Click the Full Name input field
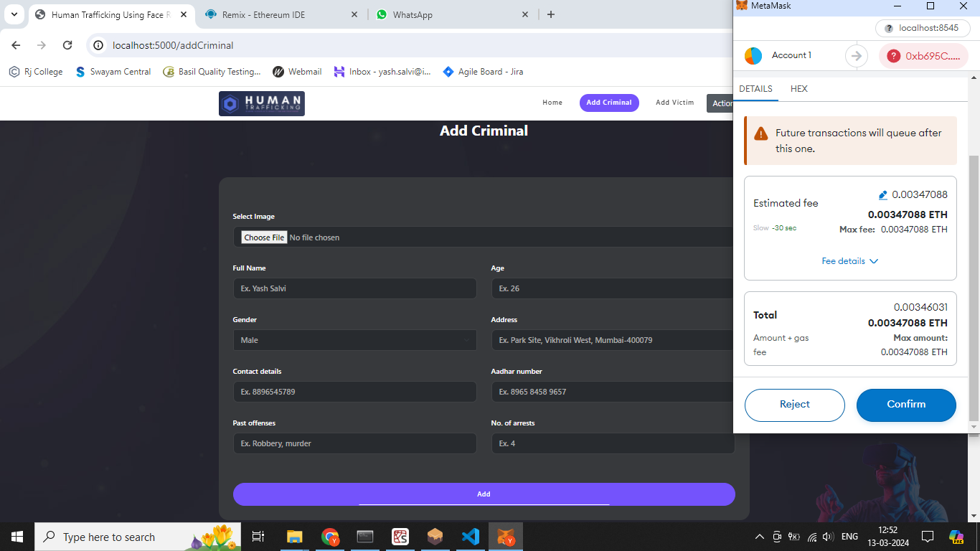The width and height of the screenshot is (980, 551). (x=354, y=288)
